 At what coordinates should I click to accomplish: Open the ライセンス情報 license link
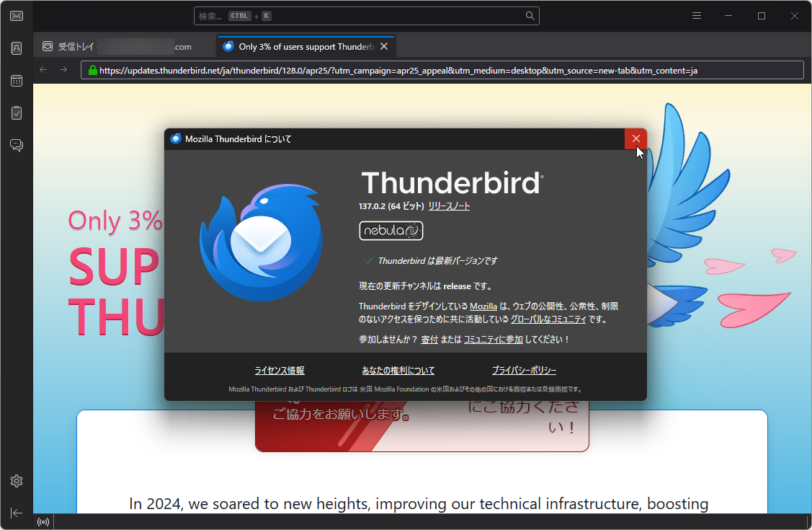coord(279,370)
